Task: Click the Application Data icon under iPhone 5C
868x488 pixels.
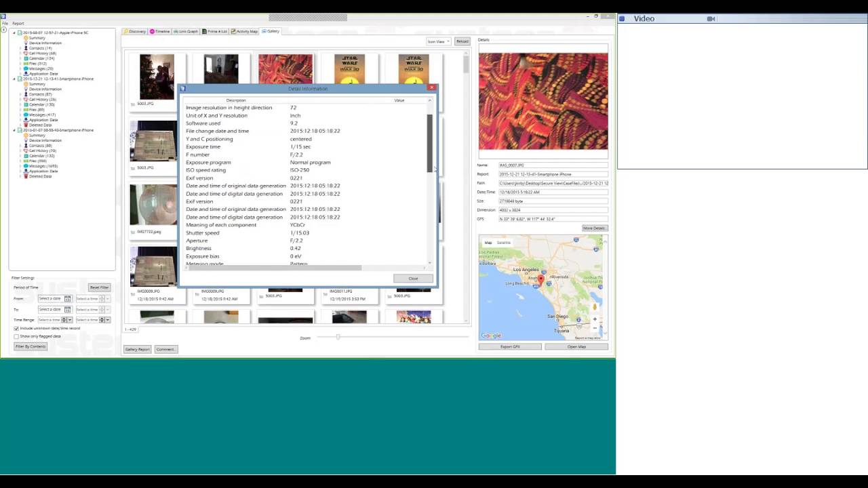Action: [26, 74]
